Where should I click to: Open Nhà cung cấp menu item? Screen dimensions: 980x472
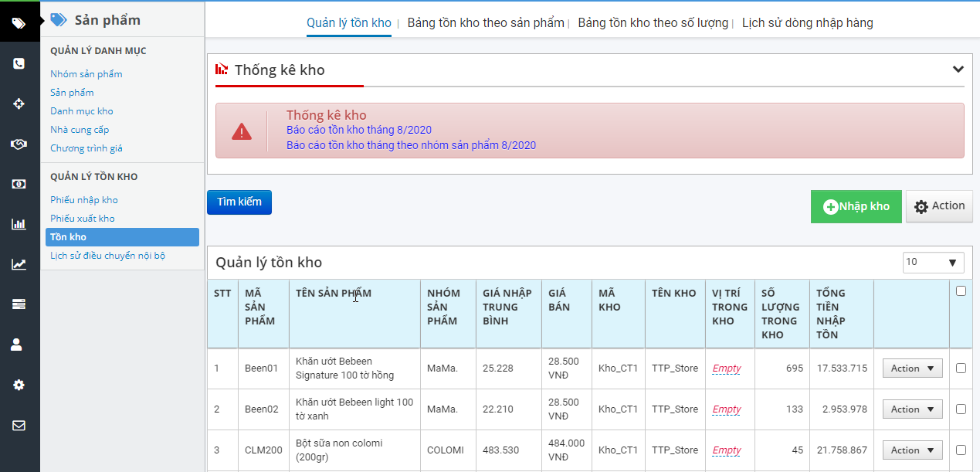coord(80,130)
